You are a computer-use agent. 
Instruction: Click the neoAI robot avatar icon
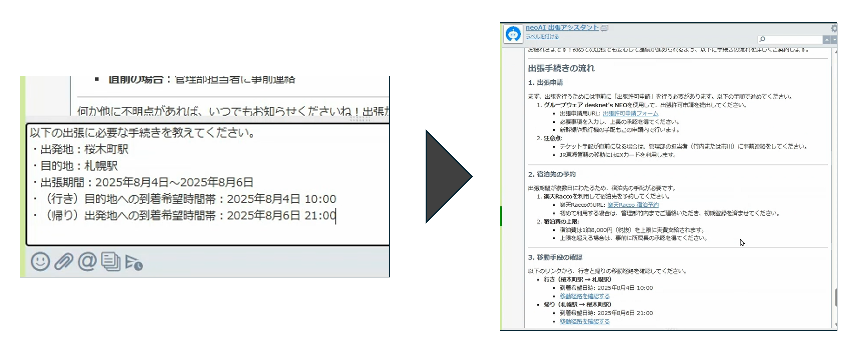[513, 34]
